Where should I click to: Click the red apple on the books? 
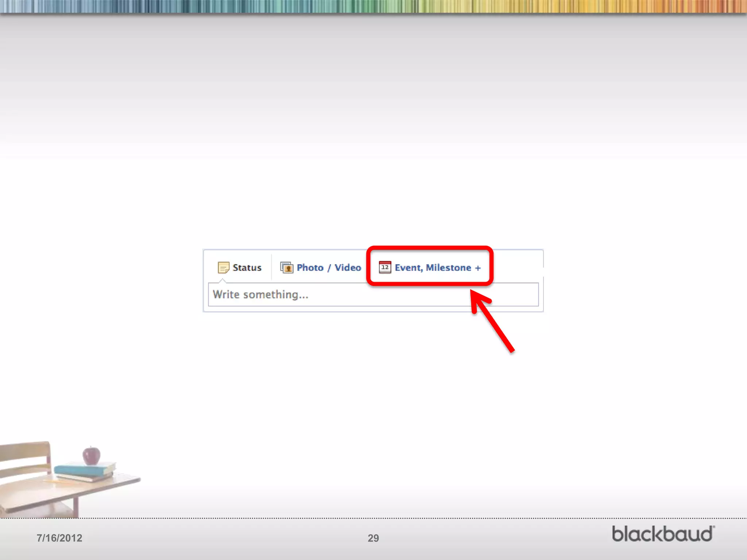[91, 455]
